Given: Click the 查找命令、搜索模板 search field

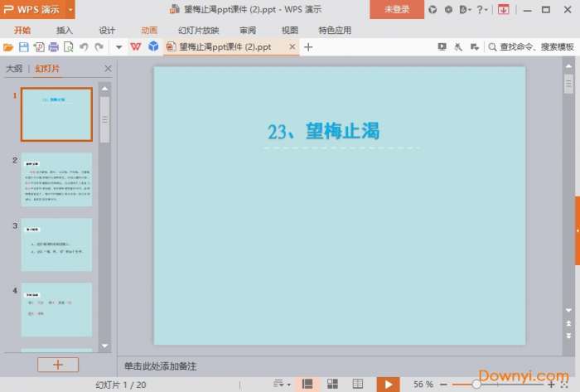Looking at the screenshot, I should click(x=531, y=47).
